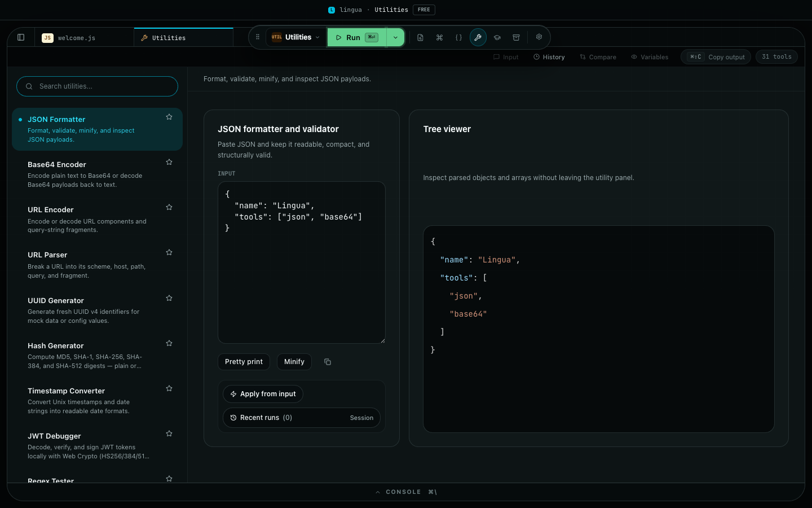The image size is (812, 508).
Task: Select the wrench utilities icon
Action: [478, 37]
